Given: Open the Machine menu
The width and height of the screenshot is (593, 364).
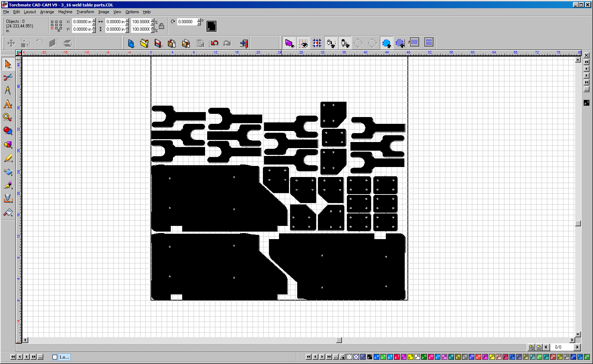Looking at the screenshot, I should tap(65, 12).
